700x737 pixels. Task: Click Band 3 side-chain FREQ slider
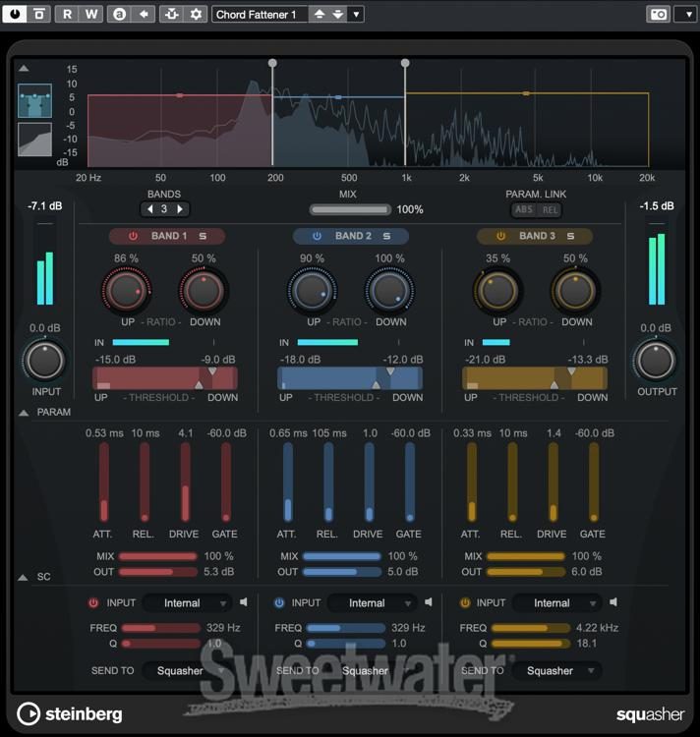pyautogui.click(x=531, y=628)
